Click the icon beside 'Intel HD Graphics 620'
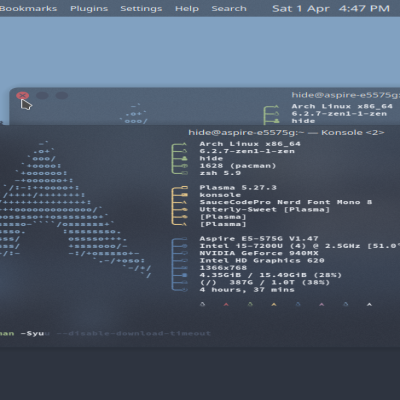Viewport: 400px width, 400px height. tap(185, 261)
